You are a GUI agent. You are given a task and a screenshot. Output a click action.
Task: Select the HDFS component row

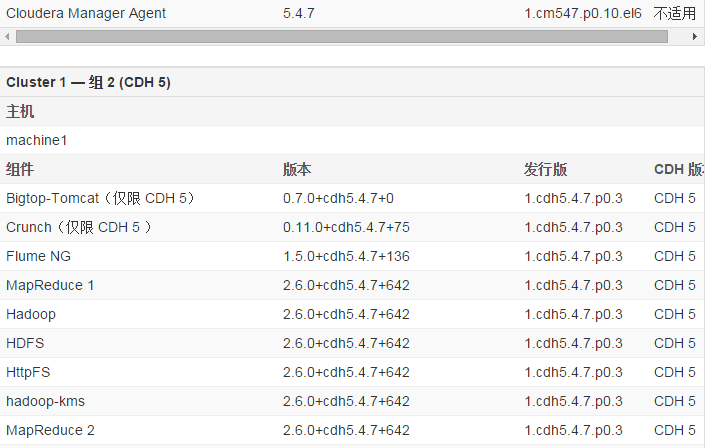pyautogui.click(x=353, y=344)
